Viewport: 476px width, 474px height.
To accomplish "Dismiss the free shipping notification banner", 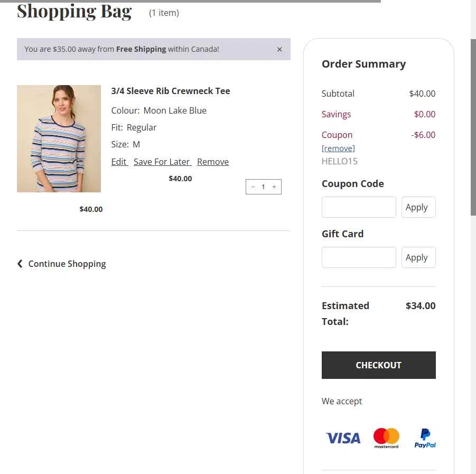I will click(x=279, y=49).
